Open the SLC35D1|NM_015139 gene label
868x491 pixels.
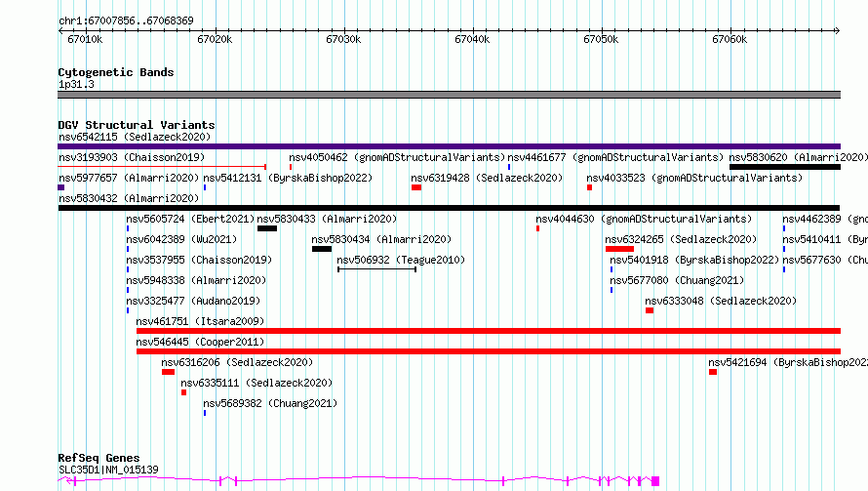[x=108, y=470]
